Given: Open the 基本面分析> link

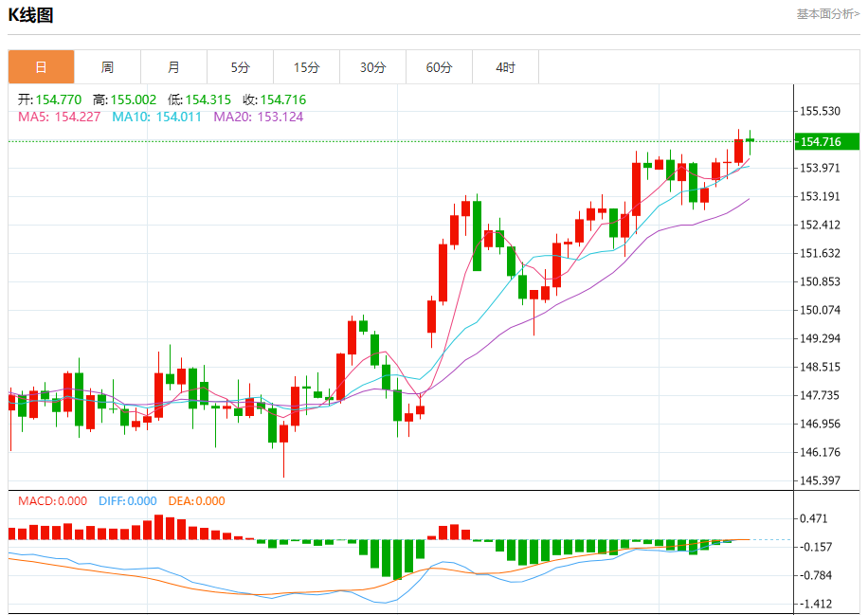Looking at the screenshot, I should (827, 14).
